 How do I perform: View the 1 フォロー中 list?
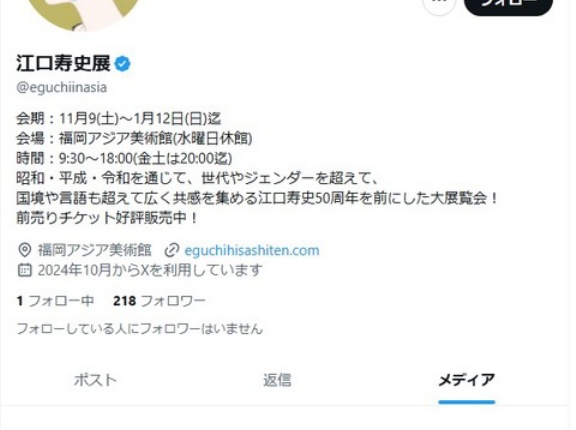coord(55,301)
